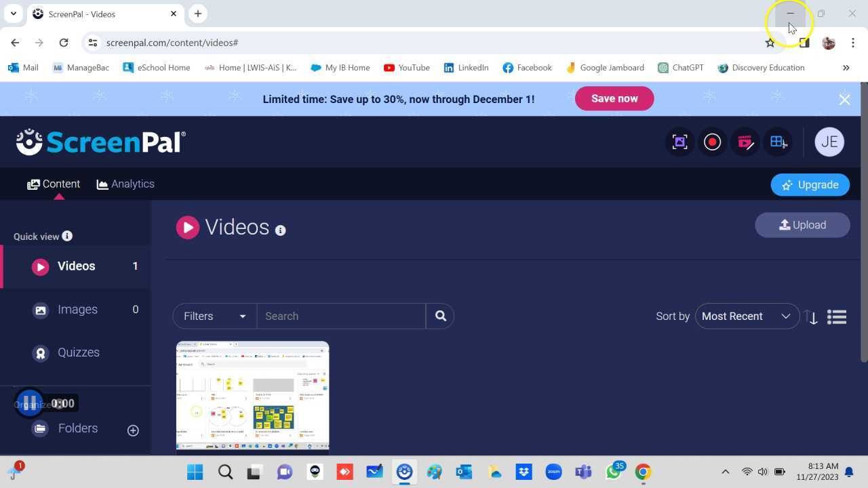Show info icon next to Videos heading

[x=280, y=230]
